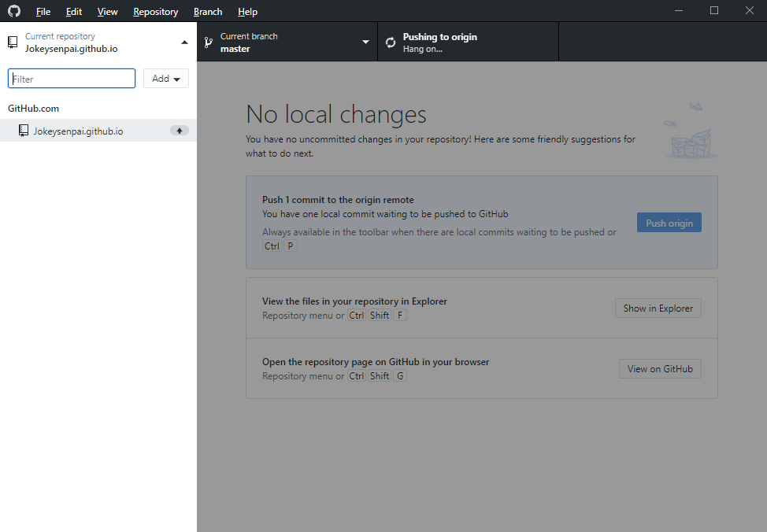
Task: Maximize the GitHub Desktop window
Action: 714,11
